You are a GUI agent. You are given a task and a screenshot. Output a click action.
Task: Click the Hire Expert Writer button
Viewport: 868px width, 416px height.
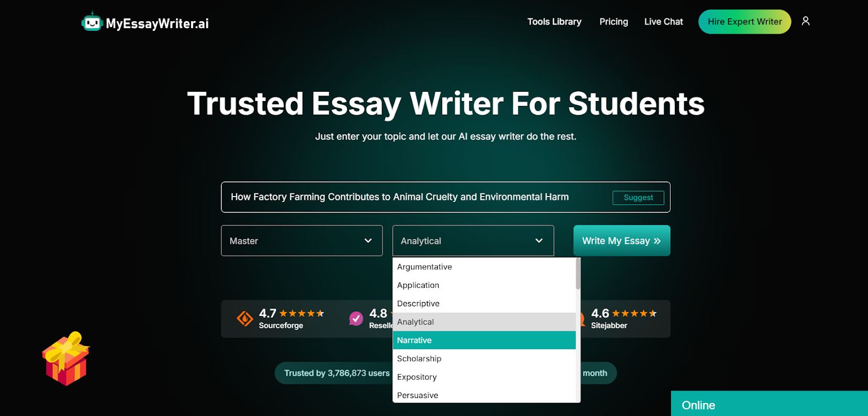click(745, 22)
